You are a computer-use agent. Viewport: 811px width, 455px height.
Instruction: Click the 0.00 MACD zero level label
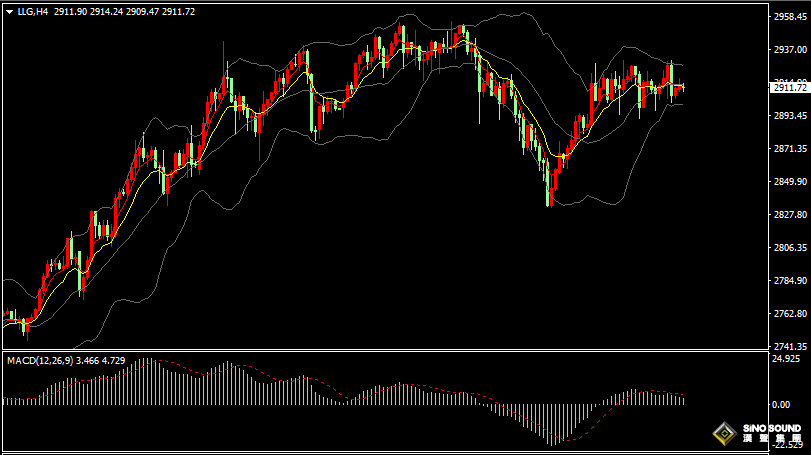783,404
